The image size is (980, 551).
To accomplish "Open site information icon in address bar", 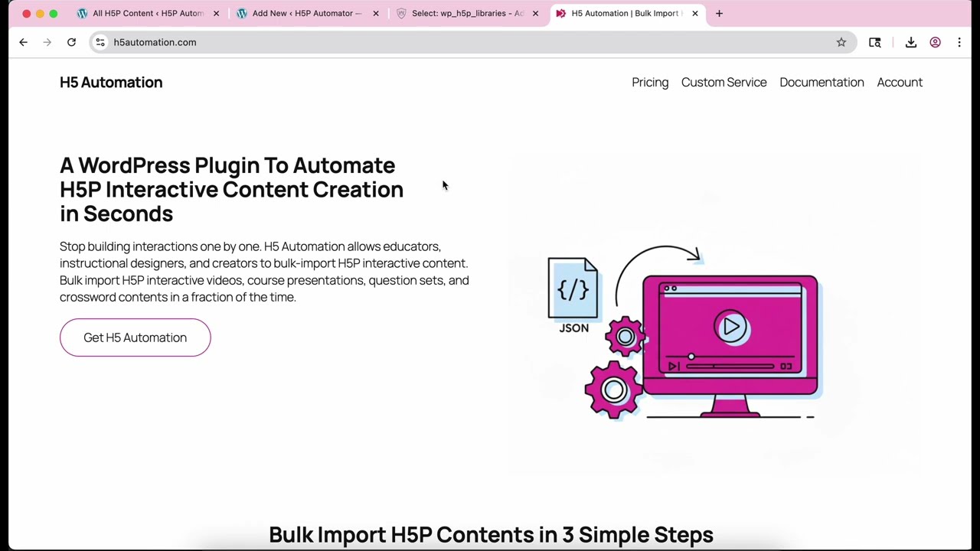I will tap(100, 42).
